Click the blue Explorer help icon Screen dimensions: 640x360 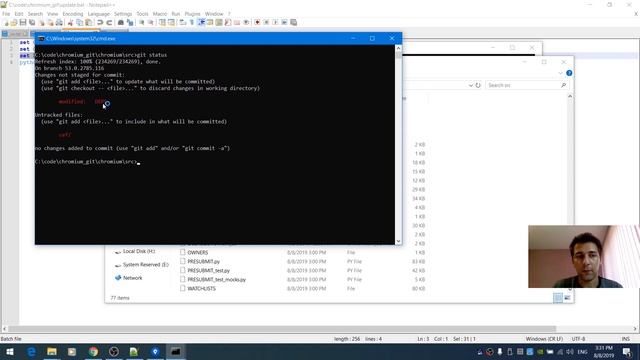(569, 73)
